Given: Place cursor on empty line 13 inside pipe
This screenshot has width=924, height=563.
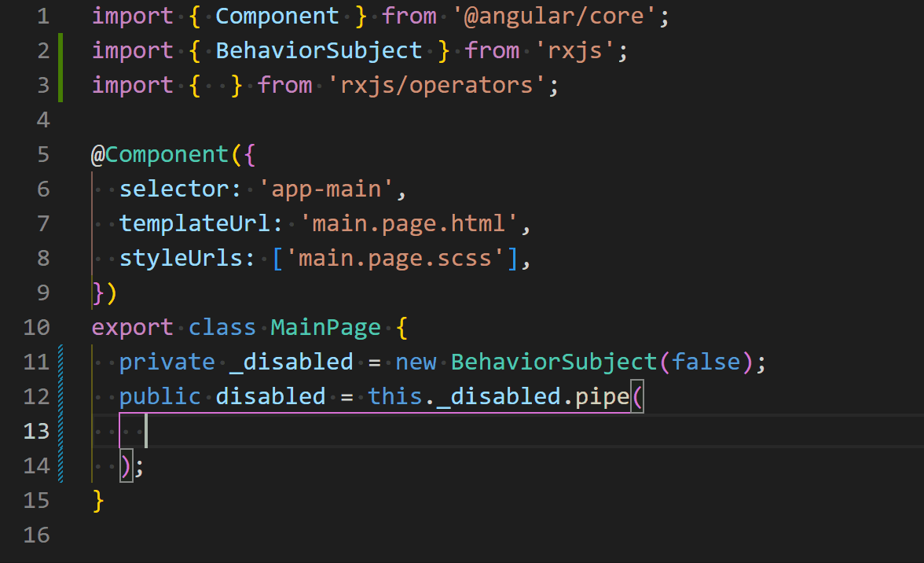Looking at the screenshot, I should click(145, 431).
